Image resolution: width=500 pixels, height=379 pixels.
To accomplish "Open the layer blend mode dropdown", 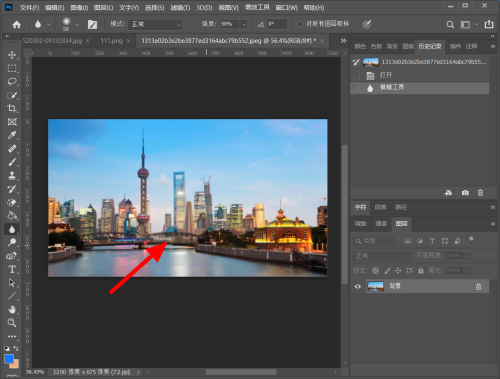I will click(382, 256).
